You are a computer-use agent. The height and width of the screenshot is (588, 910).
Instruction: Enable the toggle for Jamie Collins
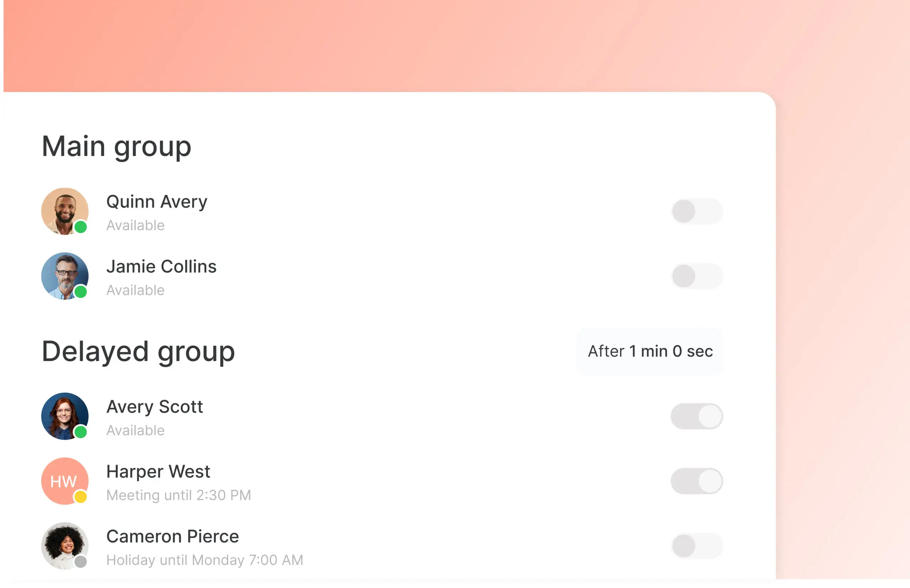[x=697, y=276]
